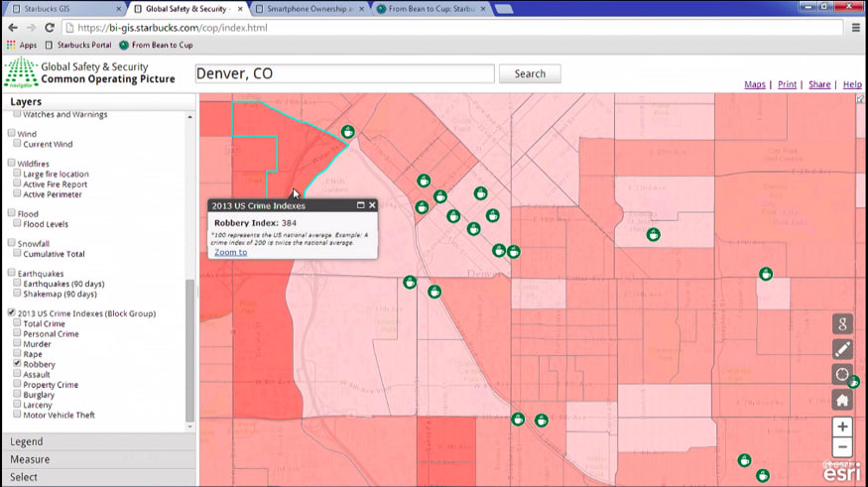Enable Earthquakes (90 days) layer

click(17, 283)
